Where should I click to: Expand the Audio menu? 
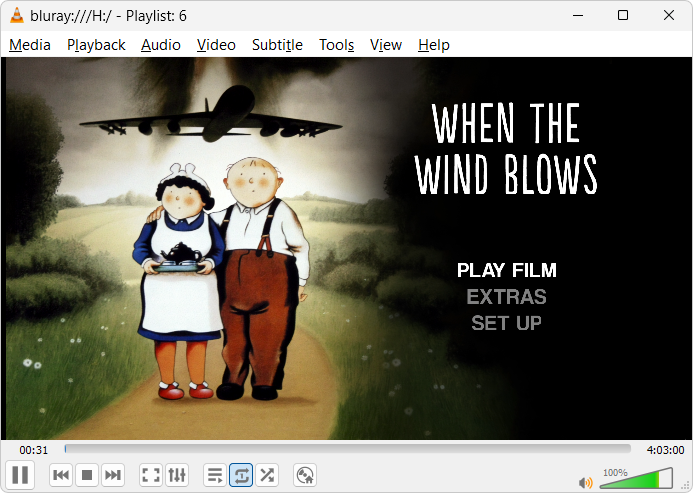(161, 45)
